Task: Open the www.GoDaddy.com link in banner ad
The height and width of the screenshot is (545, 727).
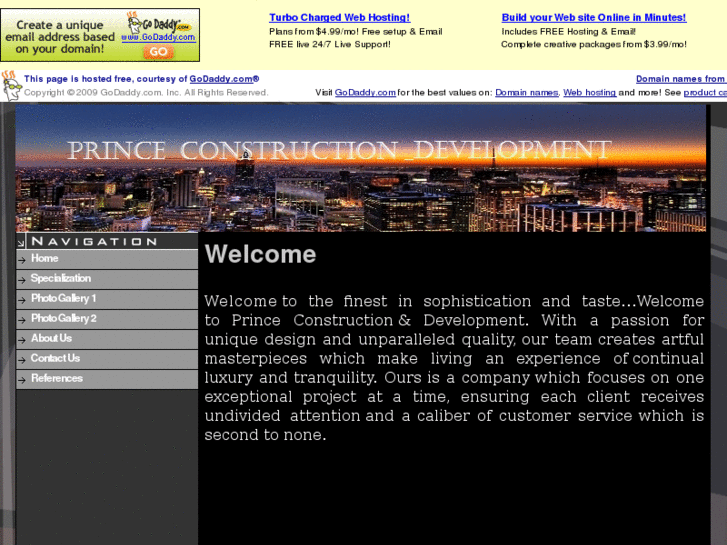Action: point(158,37)
